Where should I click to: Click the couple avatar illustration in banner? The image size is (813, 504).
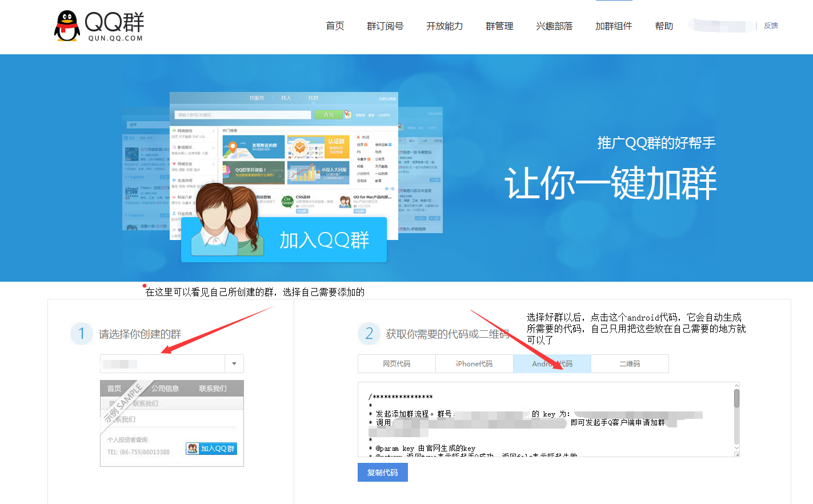click(227, 220)
